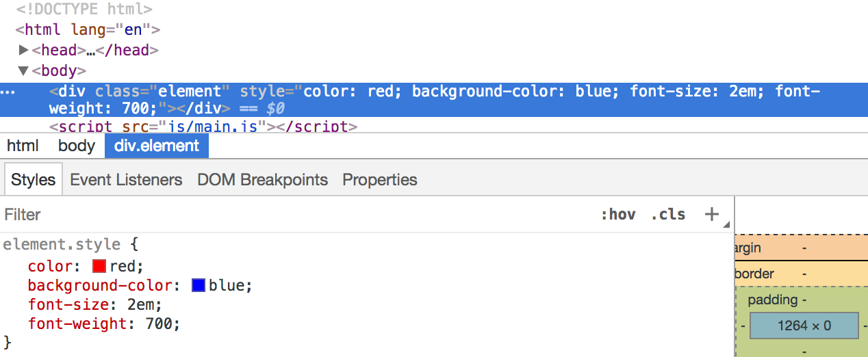Collapse the body element node
The image size is (868, 357).
[24, 70]
